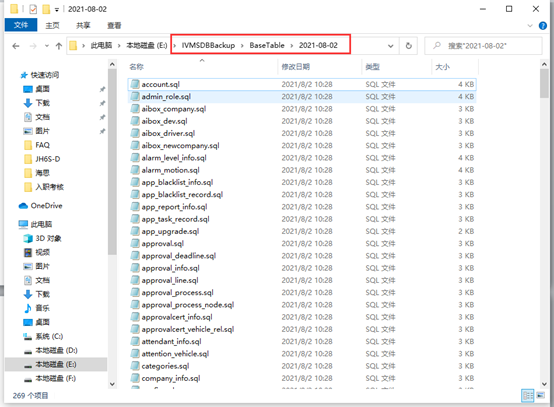
Task: Open 桌面 under quick access
Action: (x=42, y=89)
